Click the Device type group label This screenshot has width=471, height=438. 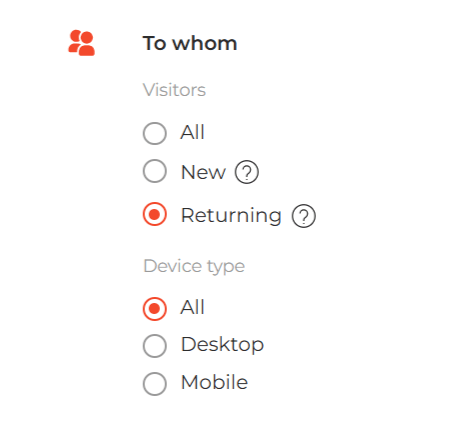pos(194,266)
